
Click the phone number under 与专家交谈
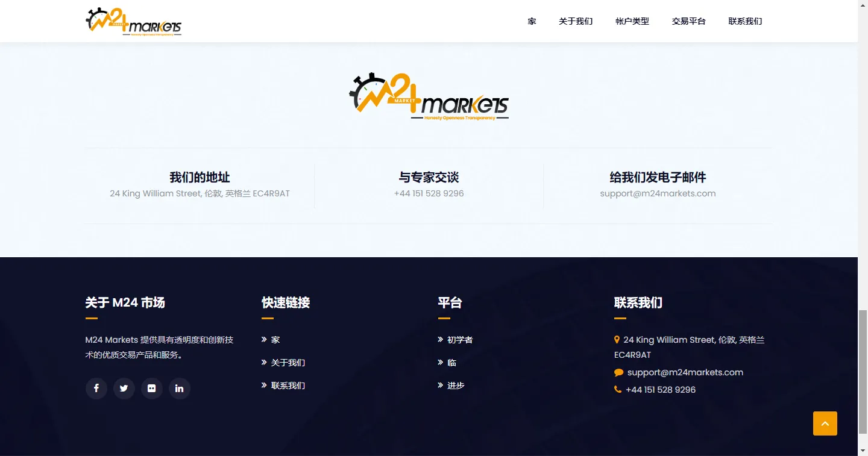pyautogui.click(x=429, y=193)
